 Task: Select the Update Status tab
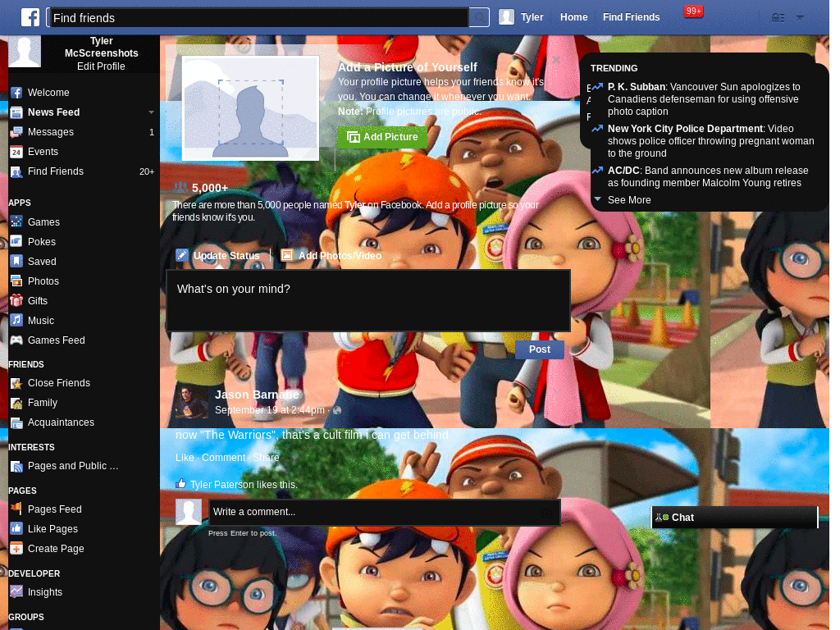point(218,256)
